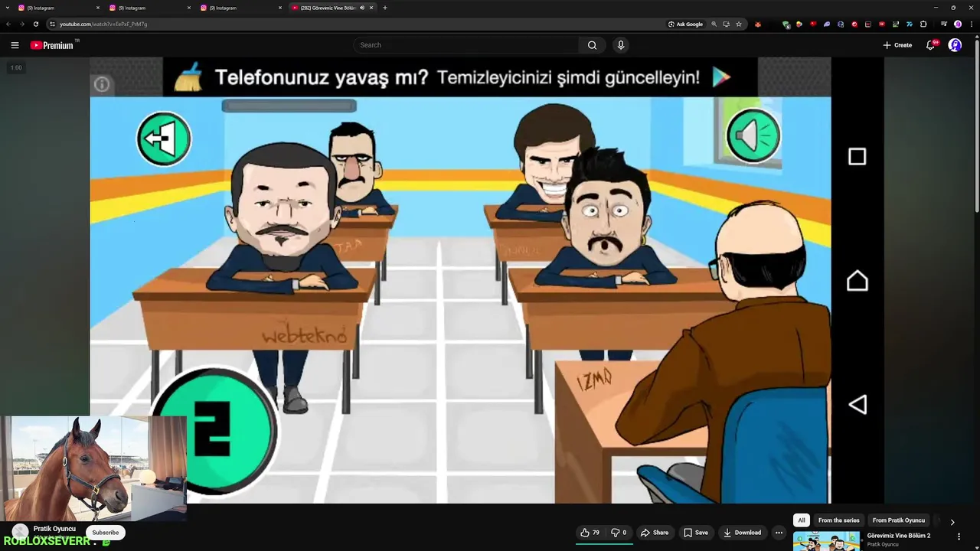
Task: Go forward in browser history
Action: 22,24
